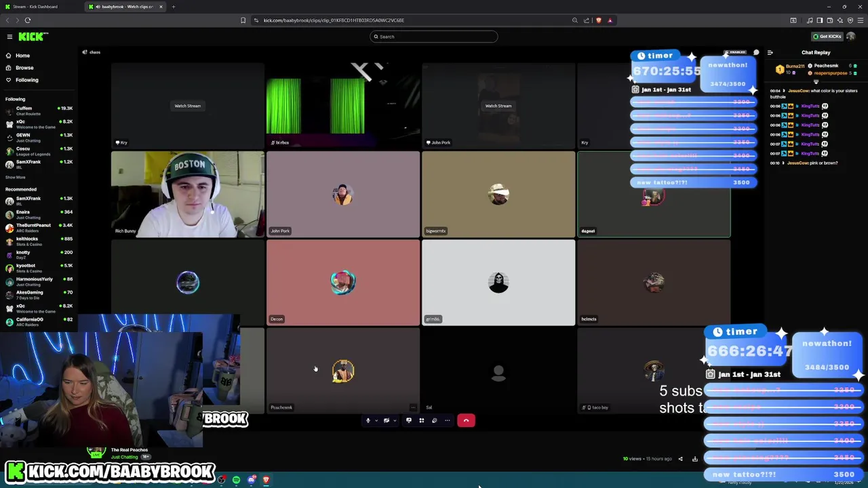Click the chat bubble icon above the video
868x488 pixels.
[x=756, y=52]
